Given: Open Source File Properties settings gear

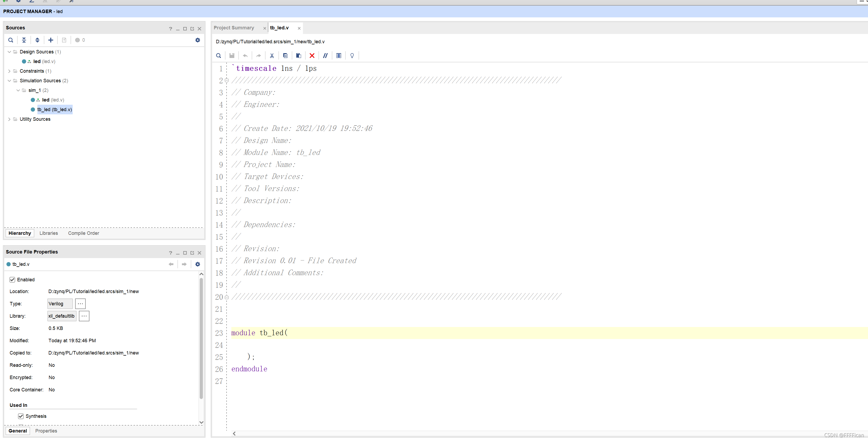Looking at the screenshot, I should pyautogui.click(x=198, y=264).
